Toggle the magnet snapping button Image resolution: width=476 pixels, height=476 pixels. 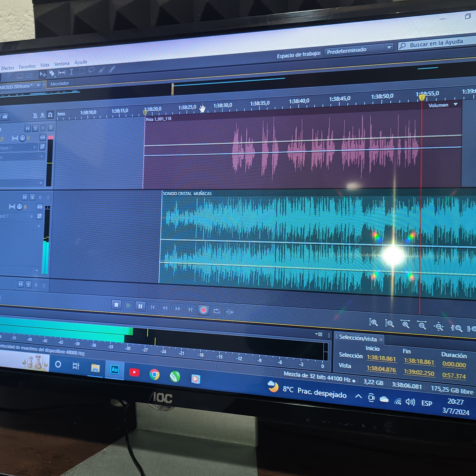pos(50,115)
